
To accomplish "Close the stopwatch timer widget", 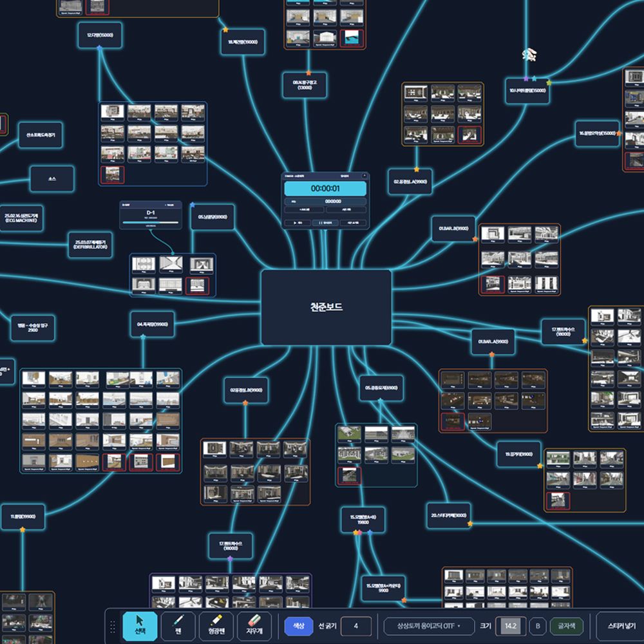I will [x=364, y=176].
